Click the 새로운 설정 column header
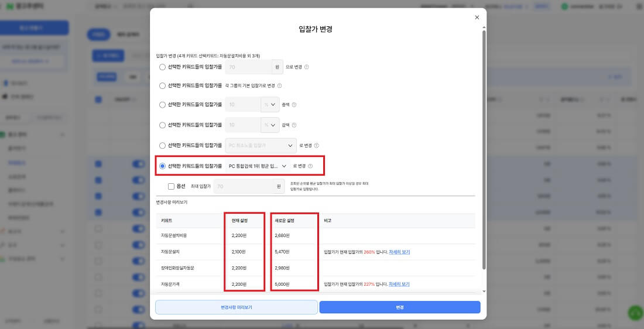The width and height of the screenshot is (644, 329). point(284,221)
